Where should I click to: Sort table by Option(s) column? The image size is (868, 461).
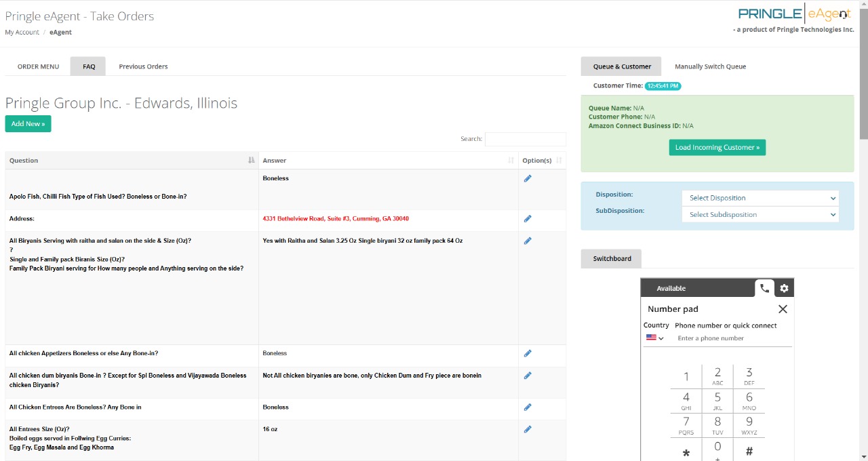point(542,161)
